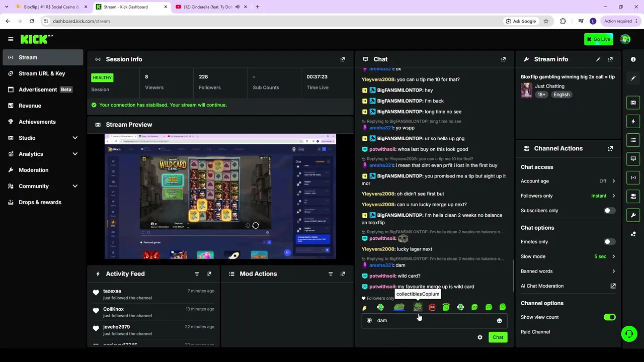Pop out the Session Info panel

(x=343, y=59)
